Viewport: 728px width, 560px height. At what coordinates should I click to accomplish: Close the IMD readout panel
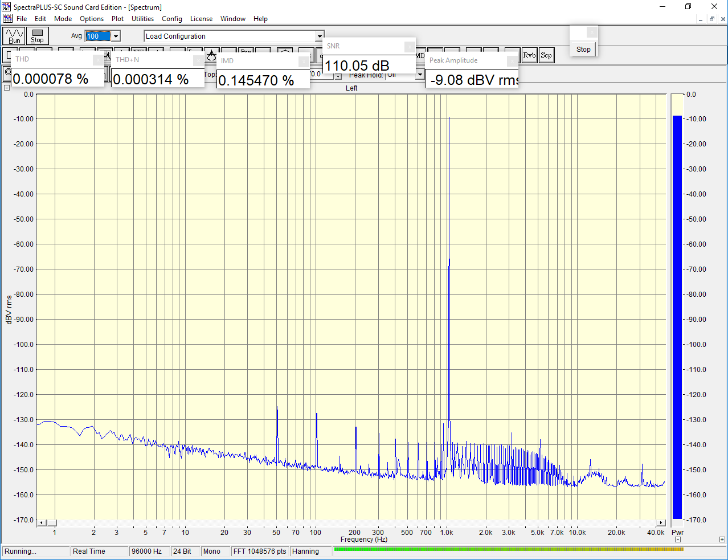(x=304, y=61)
